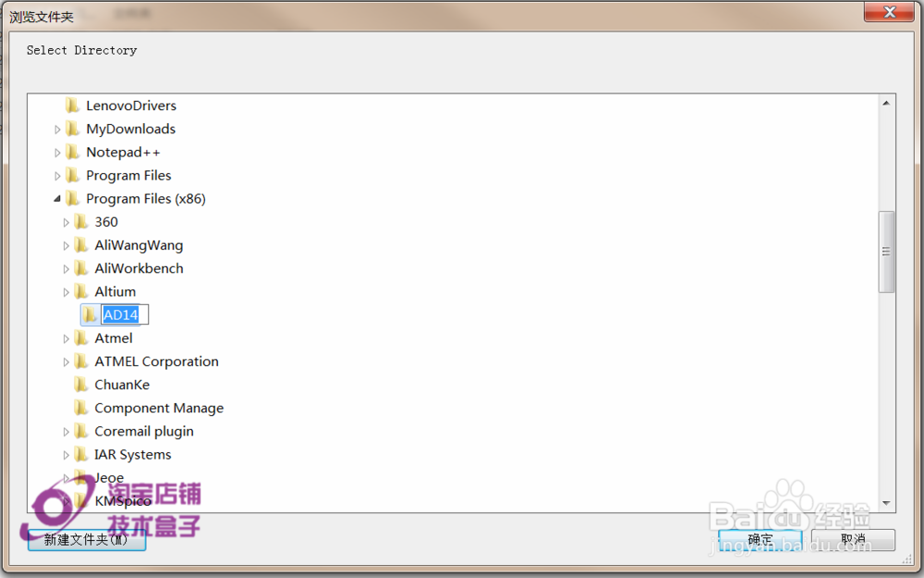The height and width of the screenshot is (578, 924).
Task: Expand the 360 folder
Action: tap(66, 222)
